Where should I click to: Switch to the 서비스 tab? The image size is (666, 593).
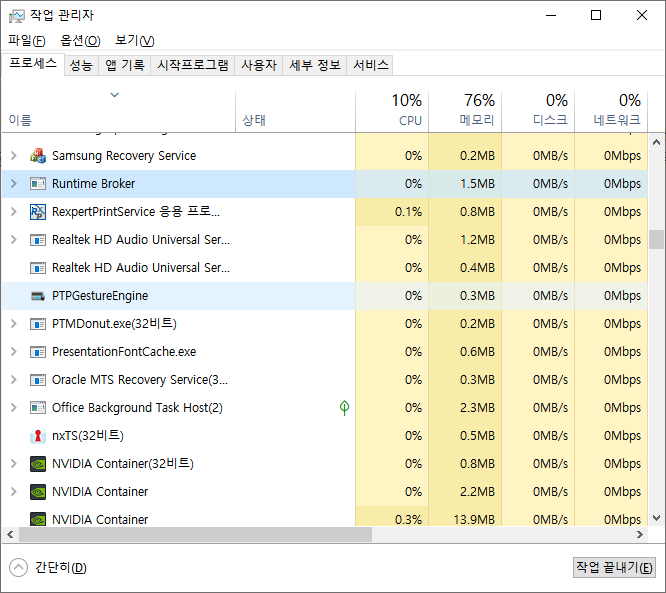click(370, 65)
